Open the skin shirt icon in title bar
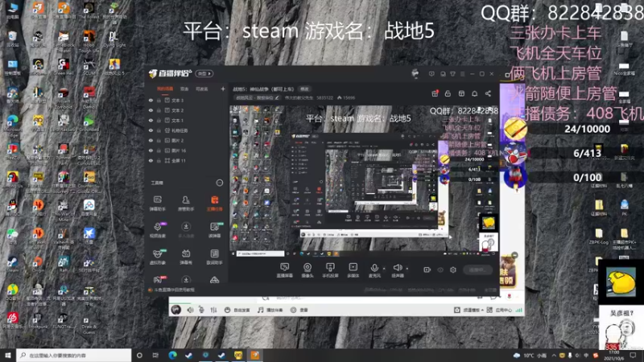The image size is (644, 362). tap(452, 74)
